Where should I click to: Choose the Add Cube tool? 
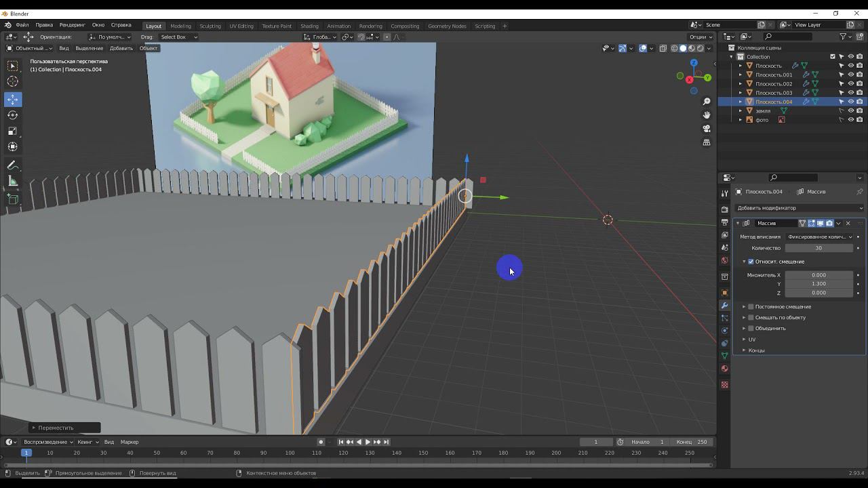point(13,199)
